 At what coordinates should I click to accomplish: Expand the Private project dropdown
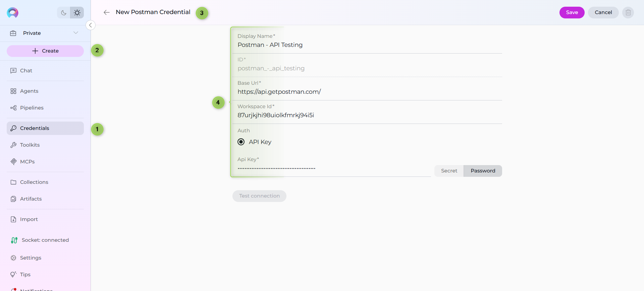75,33
